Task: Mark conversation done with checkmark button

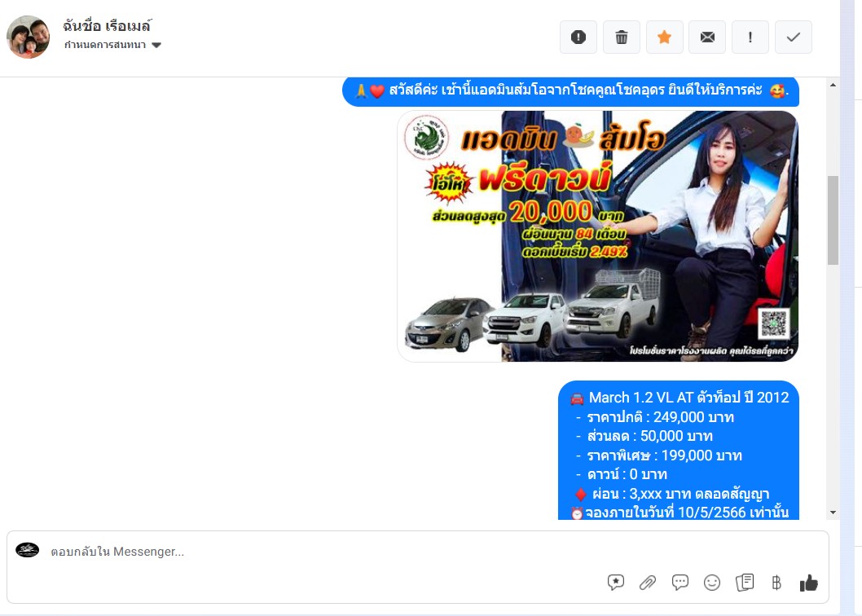Action: point(794,37)
